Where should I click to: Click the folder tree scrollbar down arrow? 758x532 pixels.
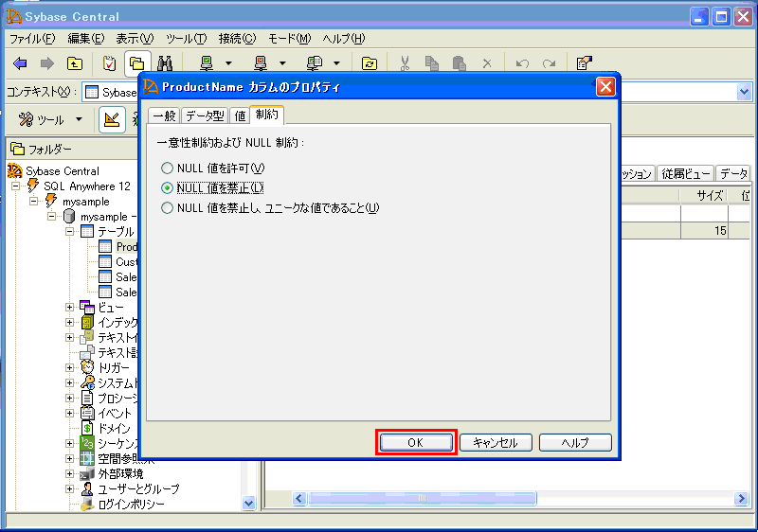[249, 504]
